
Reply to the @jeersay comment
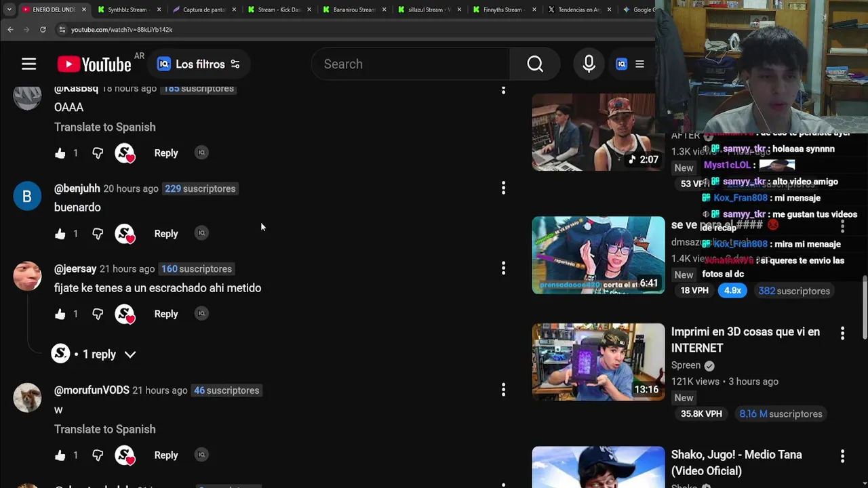pyautogui.click(x=166, y=314)
